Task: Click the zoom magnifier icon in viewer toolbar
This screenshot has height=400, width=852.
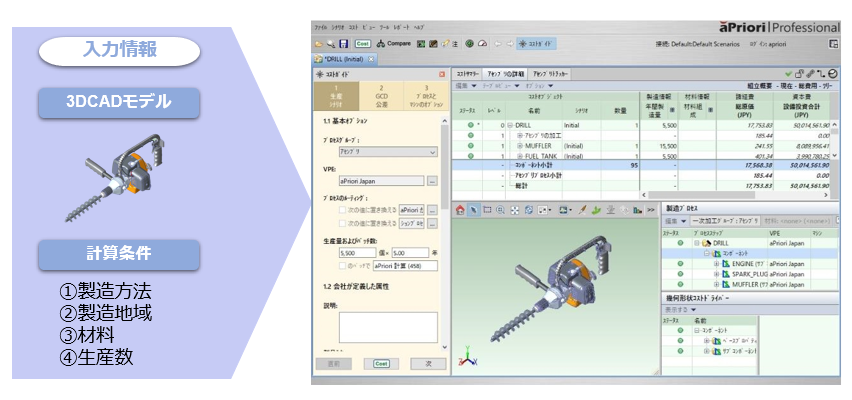Action: click(500, 210)
